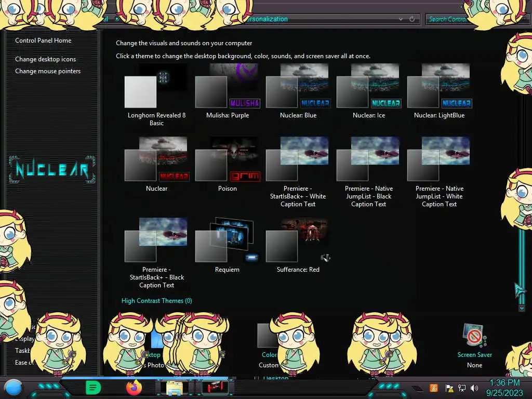Screen dimensions: 532x399
Task: Launch the green notes app in taskbar
Action: [x=94, y=388]
